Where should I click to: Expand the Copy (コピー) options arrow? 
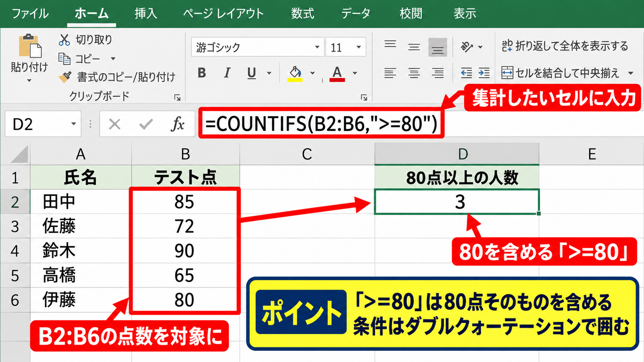coord(113,59)
